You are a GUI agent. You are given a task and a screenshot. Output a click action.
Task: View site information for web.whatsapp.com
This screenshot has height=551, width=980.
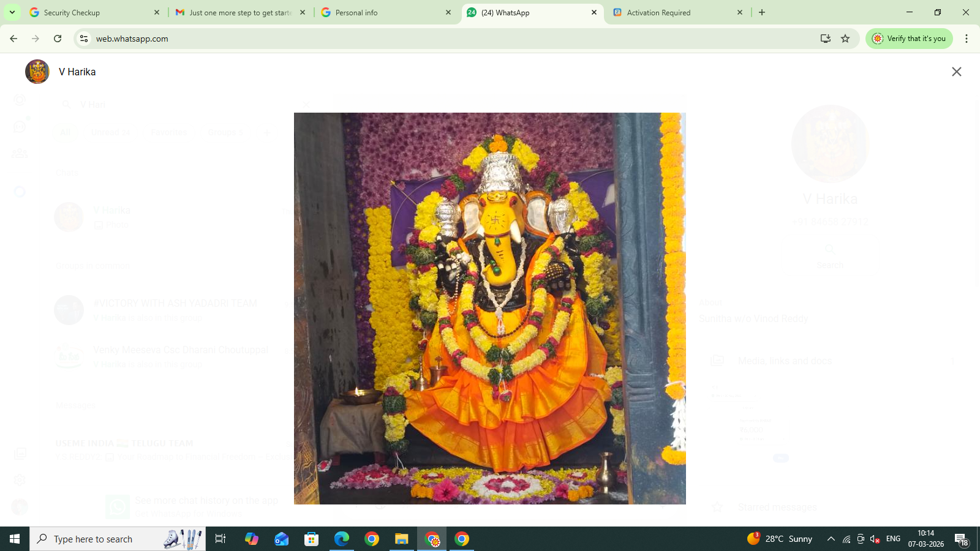(84, 39)
